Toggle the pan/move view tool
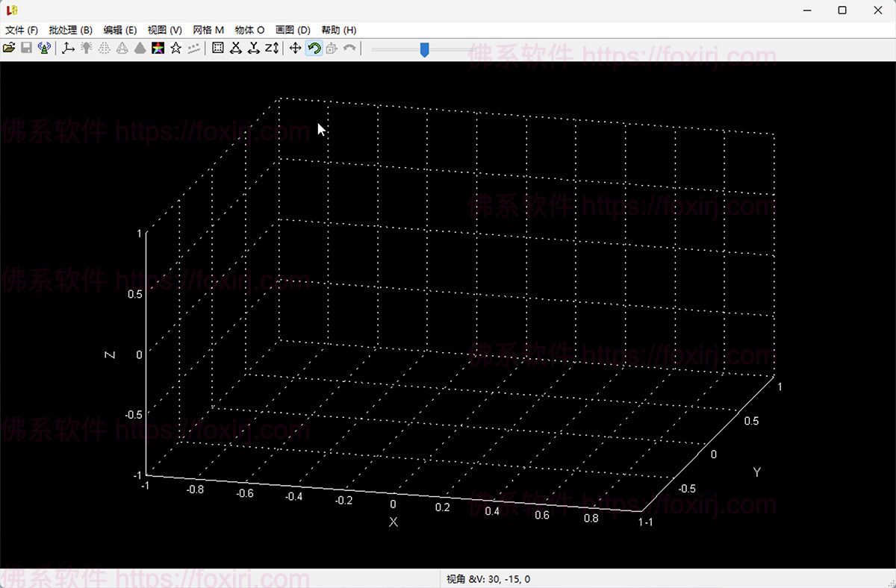Image resolution: width=896 pixels, height=588 pixels. 294,48
